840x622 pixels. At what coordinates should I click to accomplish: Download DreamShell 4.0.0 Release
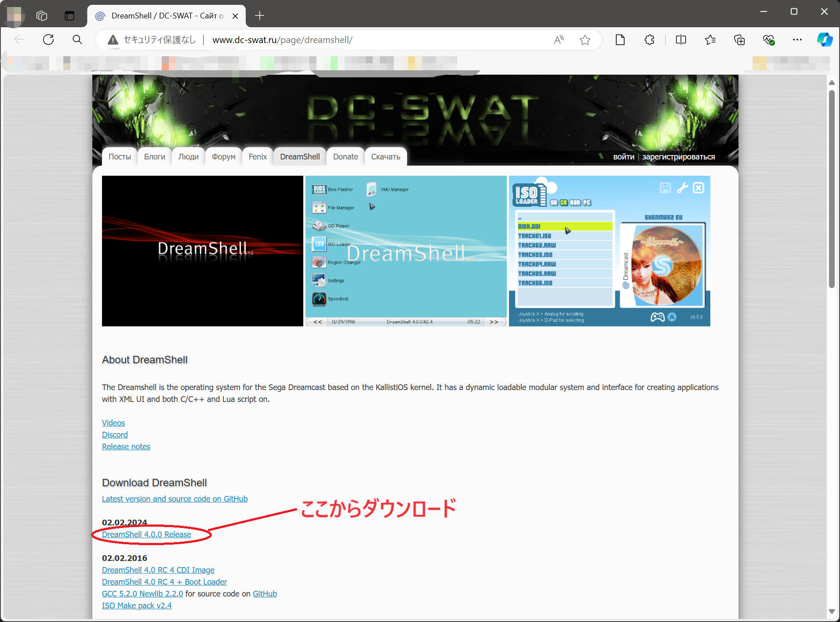click(146, 534)
